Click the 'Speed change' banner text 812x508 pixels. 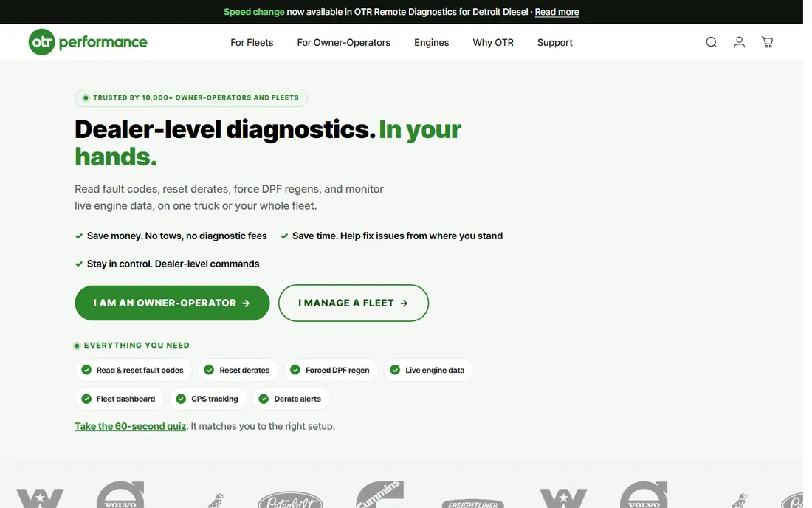coord(254,12)
